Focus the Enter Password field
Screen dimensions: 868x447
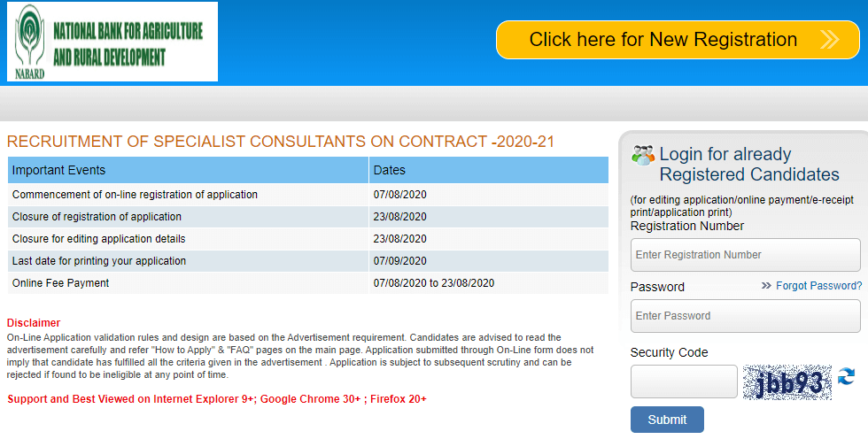[x=745, y=316]
